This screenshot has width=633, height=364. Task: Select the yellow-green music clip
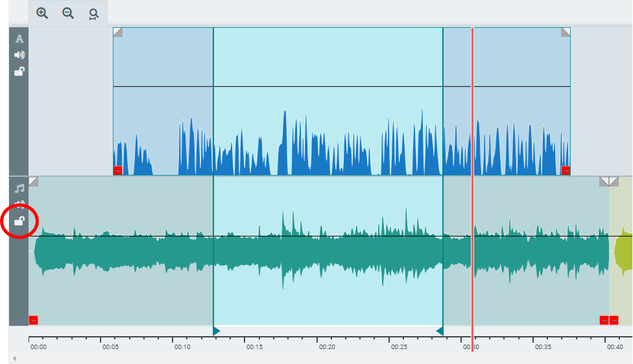click(x=623, y=253)
